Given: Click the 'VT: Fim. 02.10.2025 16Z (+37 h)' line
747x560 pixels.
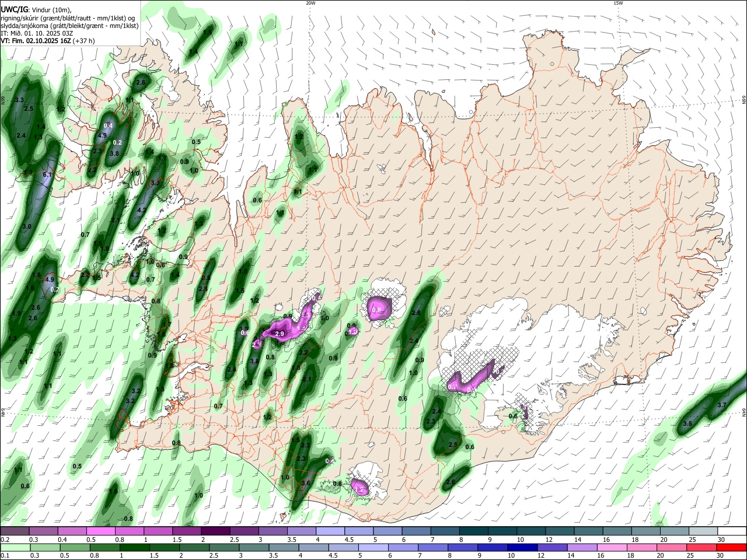Looking at the screenshot, I should (48, 41).
